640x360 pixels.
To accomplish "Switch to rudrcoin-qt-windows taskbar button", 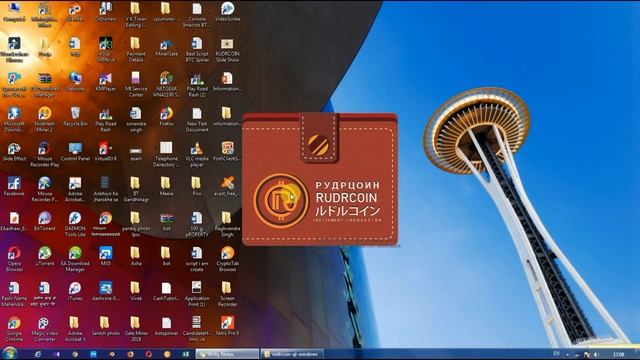I will click(x=292, y=354).
